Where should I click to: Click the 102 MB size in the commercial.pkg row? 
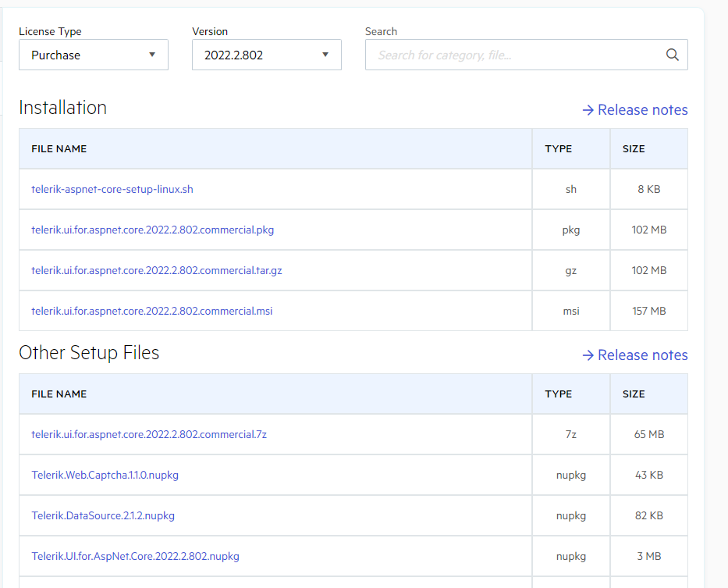pos(649,230)
